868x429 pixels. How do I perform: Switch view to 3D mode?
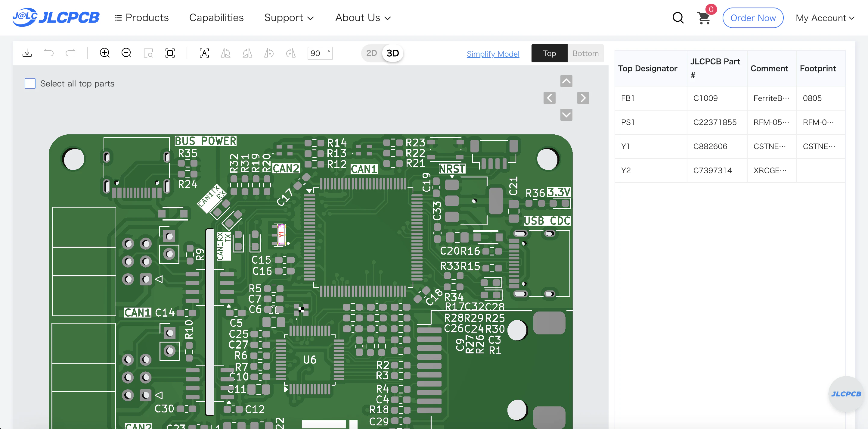(x=392, y=53)
